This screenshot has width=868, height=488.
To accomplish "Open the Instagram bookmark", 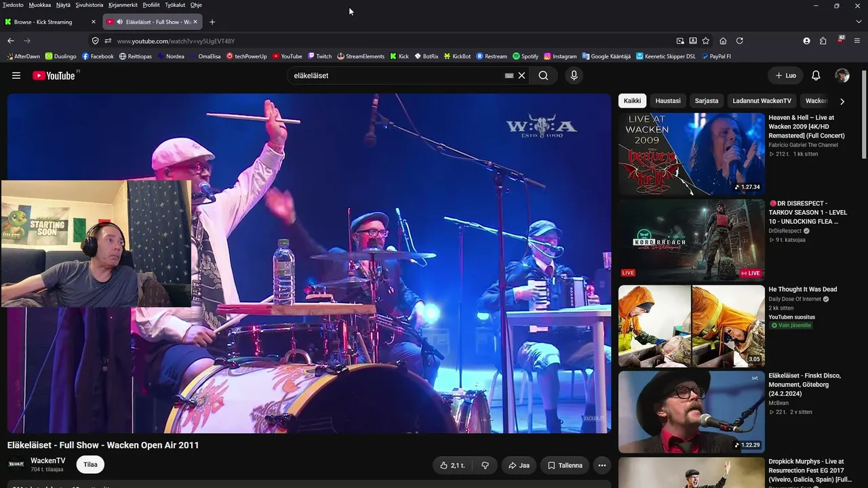I will (x=560, y=56).
